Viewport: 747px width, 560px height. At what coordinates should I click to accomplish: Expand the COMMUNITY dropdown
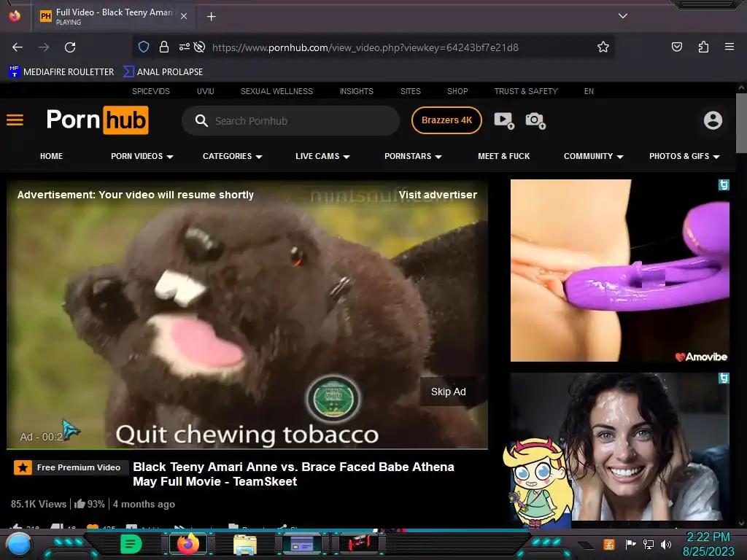click(x=594, y=156)
